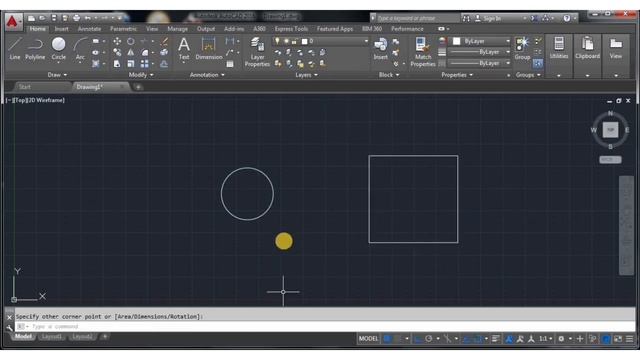Switch to Layout1 tab
The height and width of the screenshot is (360, 640).
51,337
